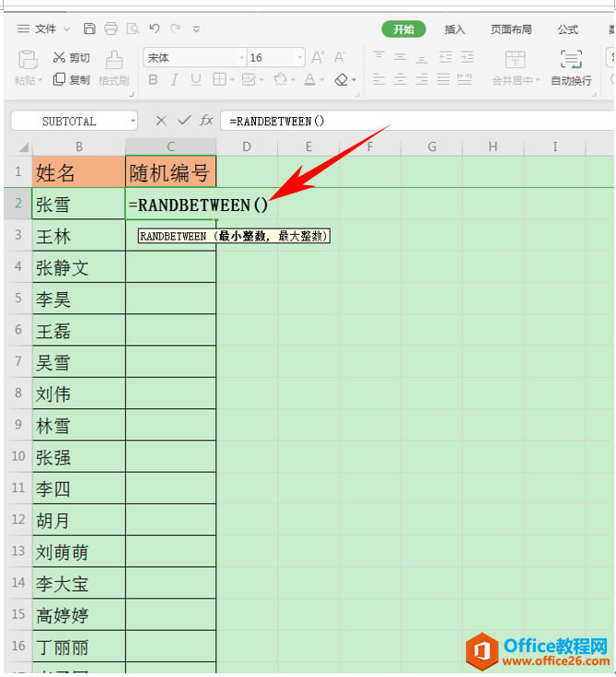Image resolution: width=616 pixels, height=677 pixels.
Task: Click the select-all corner triangle
Action: (x=24, y=147)
